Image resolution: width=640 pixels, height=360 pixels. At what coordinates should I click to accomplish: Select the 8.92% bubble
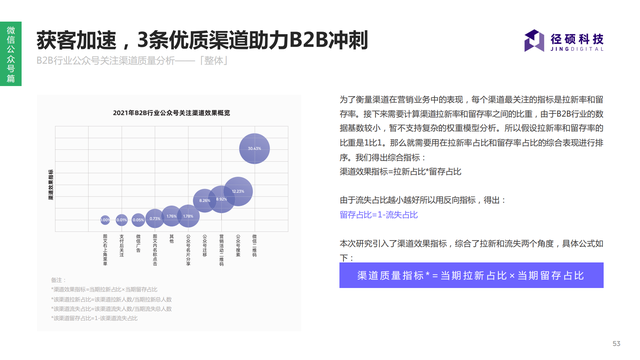pyautogui.click(x=221, y=199)
